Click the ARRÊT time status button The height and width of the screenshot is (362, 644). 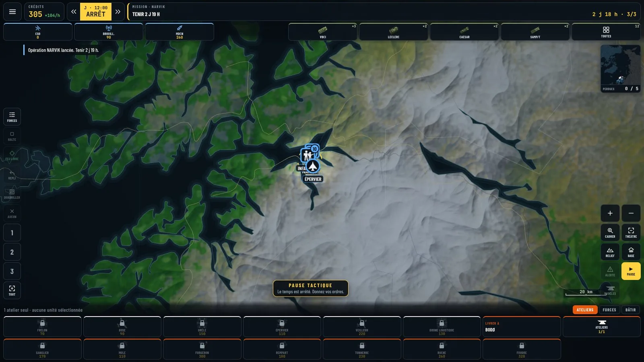[x=96, y=12]
